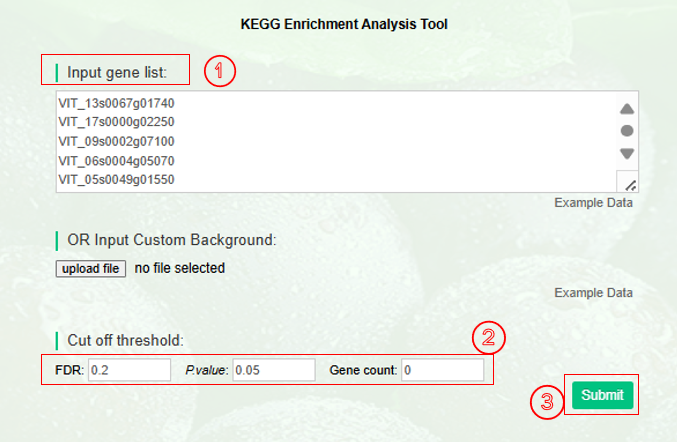Click the round scroll thumb in gene list
This screenshot has height=442, width=677.
click(x=627, y=131)
